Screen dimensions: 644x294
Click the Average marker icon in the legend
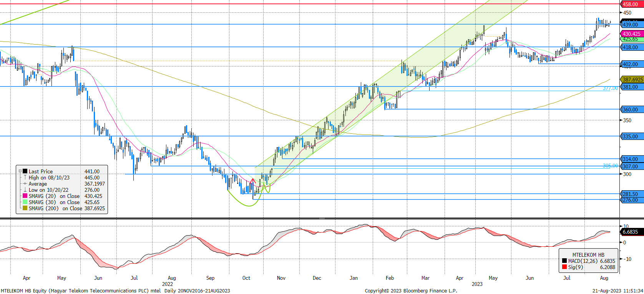[25, 184]
